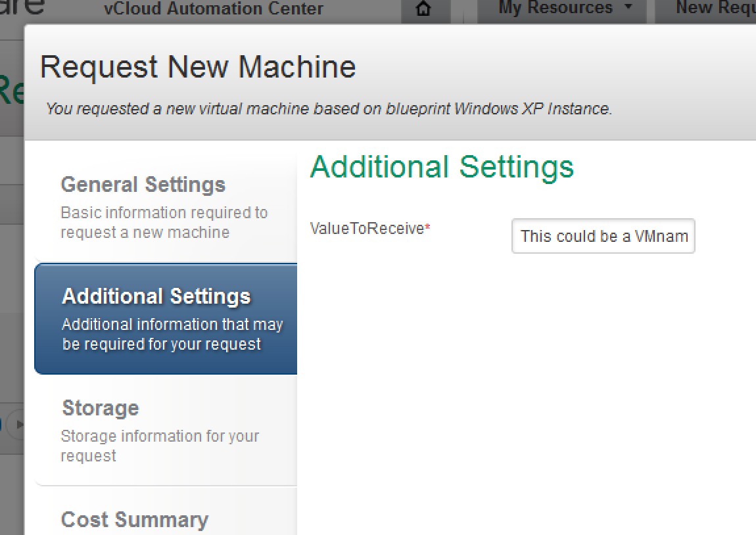Open the New Request menu in the top bar

pos(717,9)
